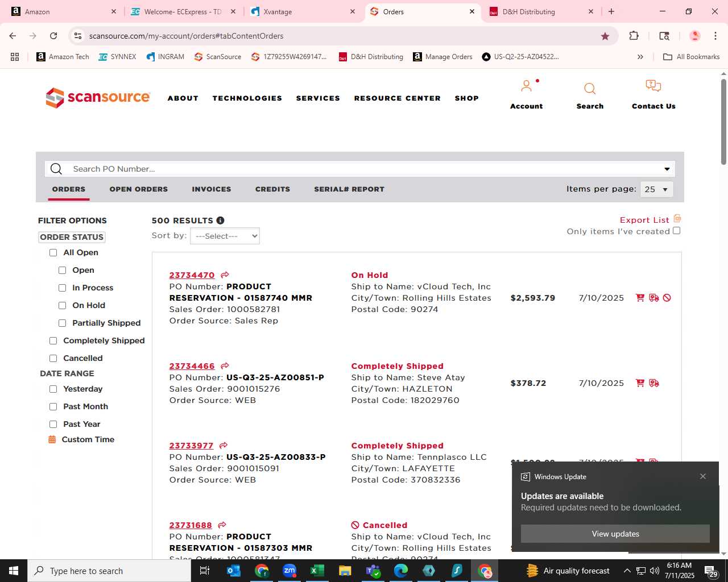Click the Custom Time calendar icon
The image size is (728, 582).
pos(52,439)
